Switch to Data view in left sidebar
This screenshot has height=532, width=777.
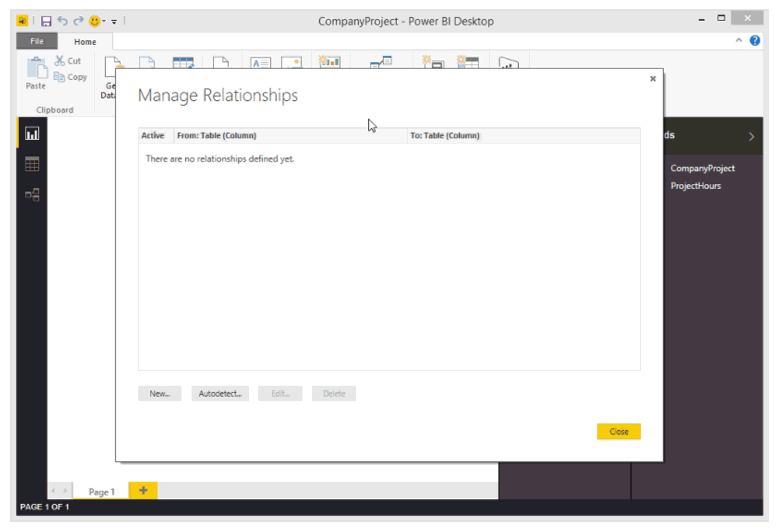pos(32,164)
